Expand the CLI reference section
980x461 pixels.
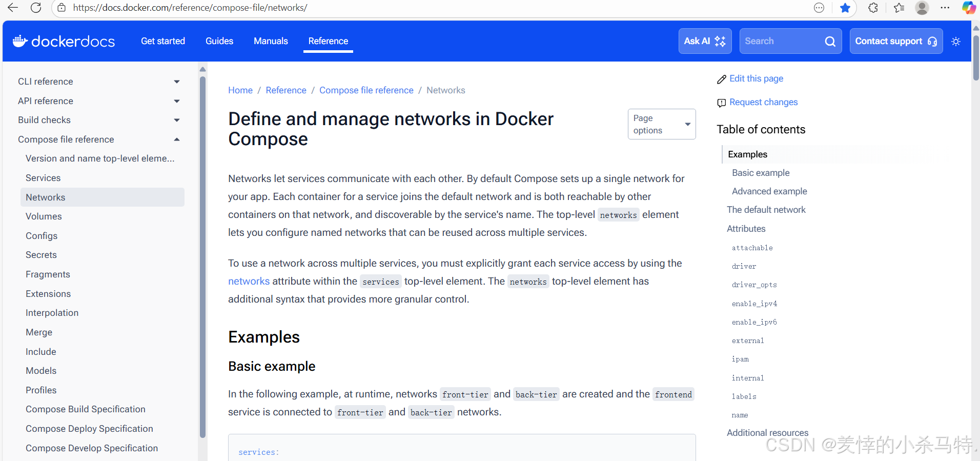[177, 82]
